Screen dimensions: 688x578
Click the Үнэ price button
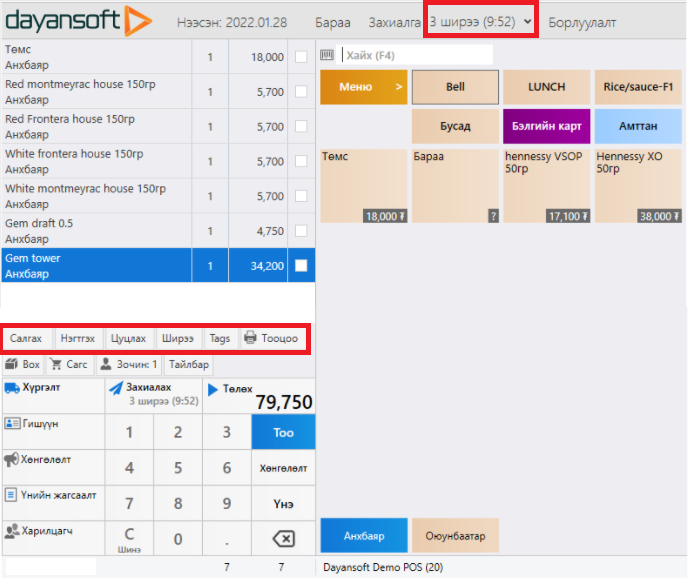(x=283, y=503)
